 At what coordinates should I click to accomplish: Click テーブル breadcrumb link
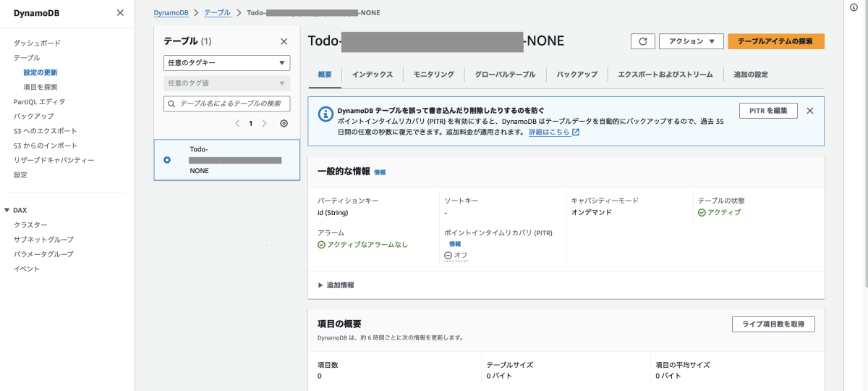pyautogui.click(x=217, y=13)
